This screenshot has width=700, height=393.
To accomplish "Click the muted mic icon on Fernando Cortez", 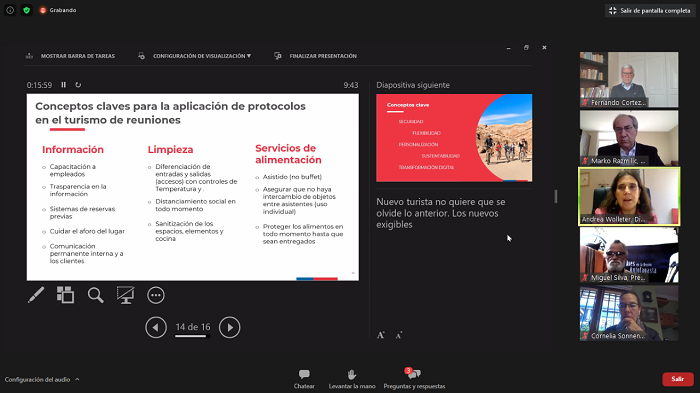I will click(x=585, y=102).
